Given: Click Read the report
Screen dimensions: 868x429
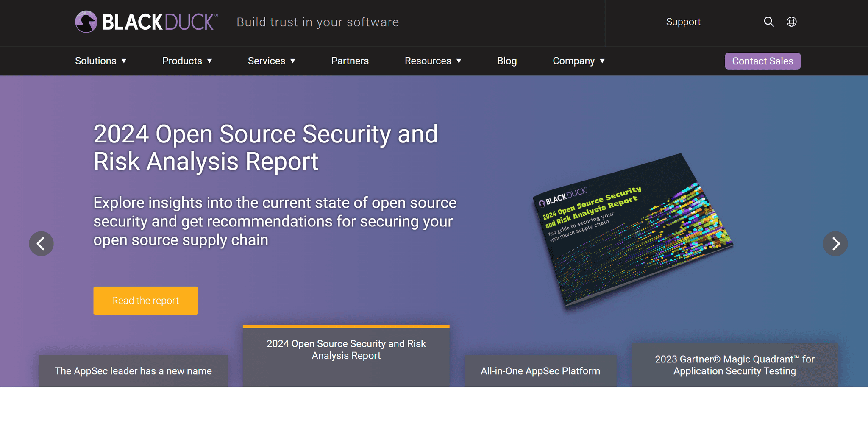Looking at the screenshot, I should click(145, 300).
